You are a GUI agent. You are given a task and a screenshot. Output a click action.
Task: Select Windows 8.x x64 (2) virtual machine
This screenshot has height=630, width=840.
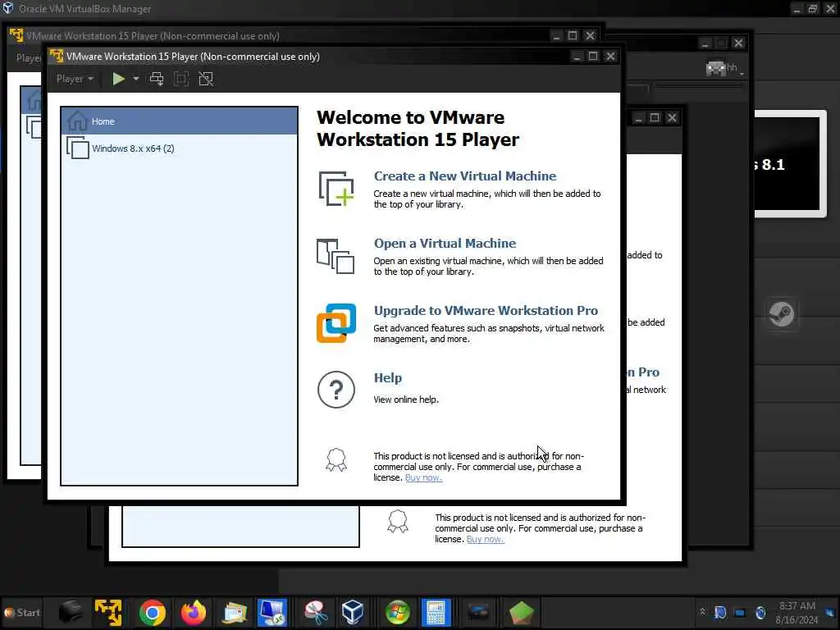tap(180, 148)
